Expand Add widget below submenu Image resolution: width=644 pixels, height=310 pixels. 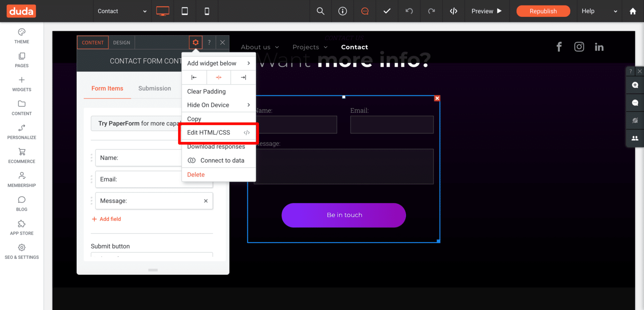point(219,63)
